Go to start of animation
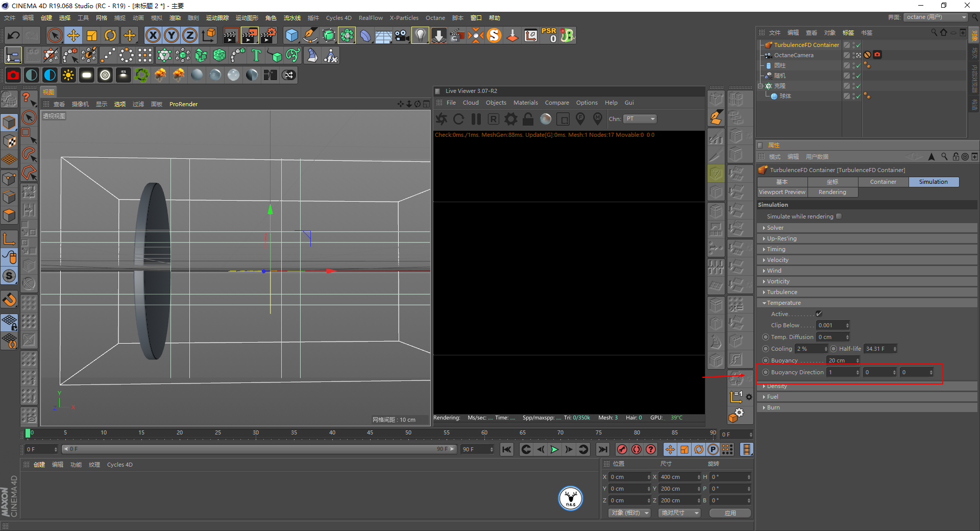 506,449
